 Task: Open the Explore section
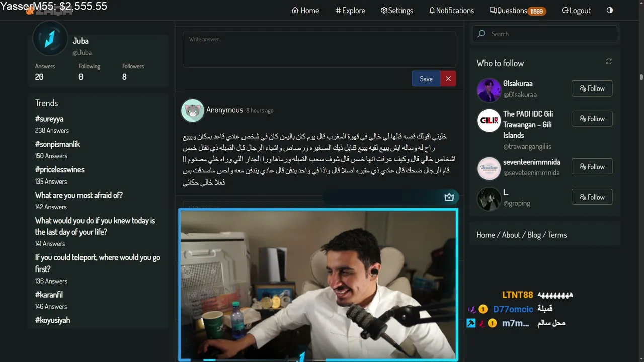(350, 10)
